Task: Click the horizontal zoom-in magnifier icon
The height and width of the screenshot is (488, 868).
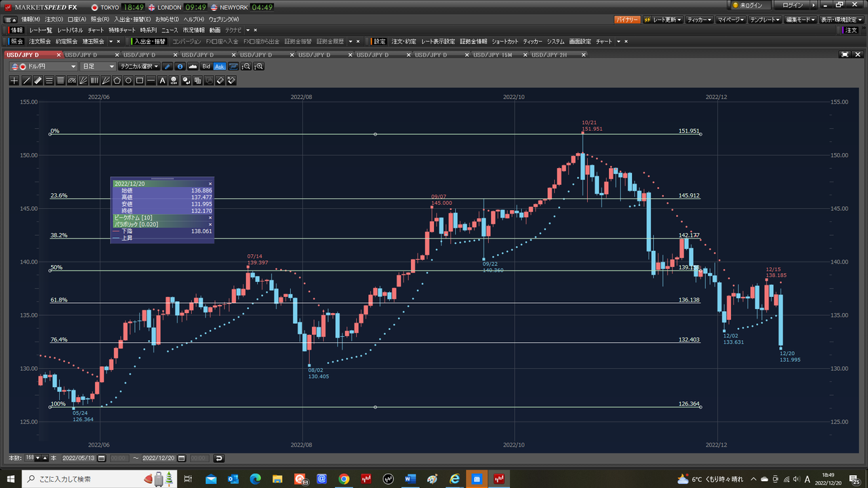Action: tap(258, 66)
